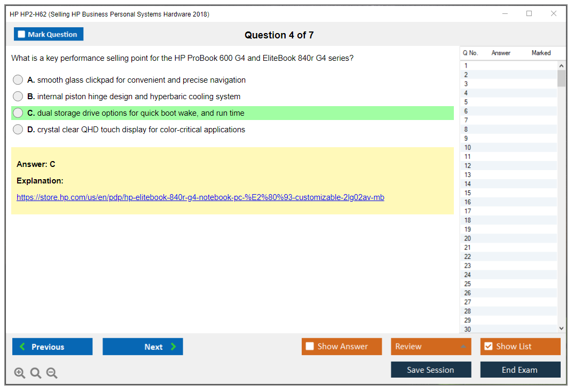Jump to question 15 in the list

468,193
